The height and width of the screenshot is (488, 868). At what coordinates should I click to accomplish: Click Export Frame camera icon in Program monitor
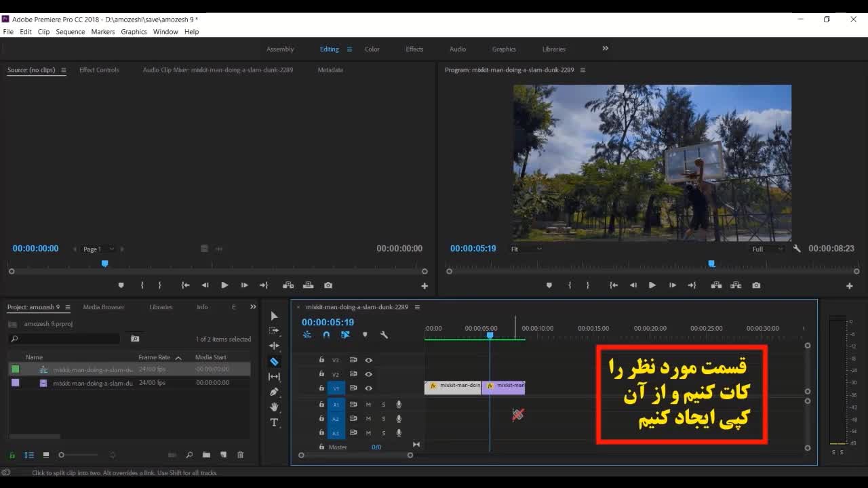[x=756, y=285]
